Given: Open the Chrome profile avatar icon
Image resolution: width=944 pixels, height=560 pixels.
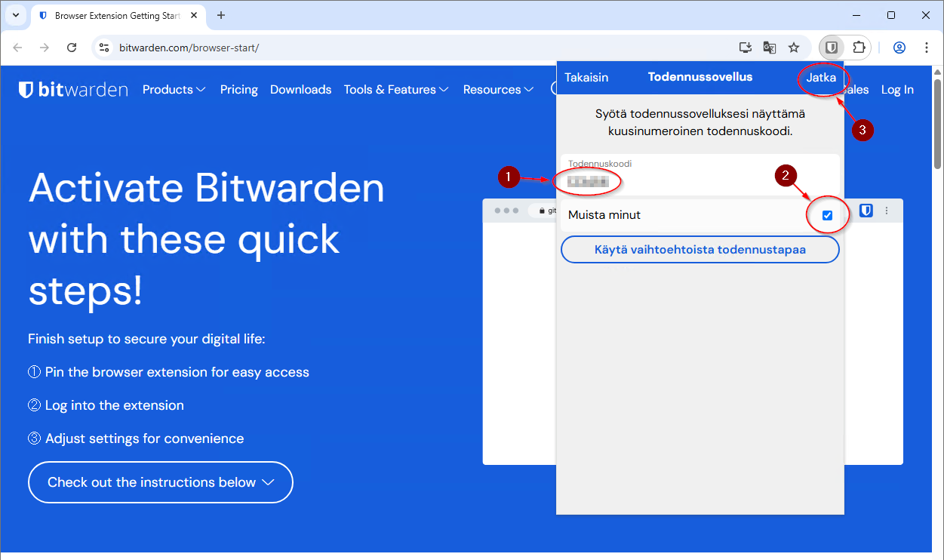Looking at the screenshot, I should (899, 48).
